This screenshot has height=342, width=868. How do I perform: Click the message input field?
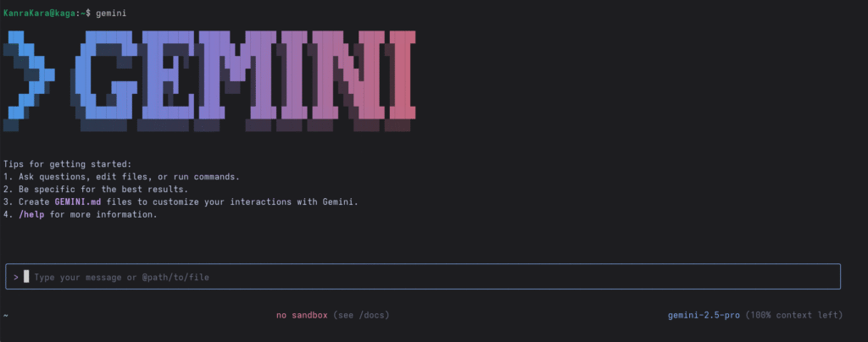pyautogui.click(x=423, y=276)
